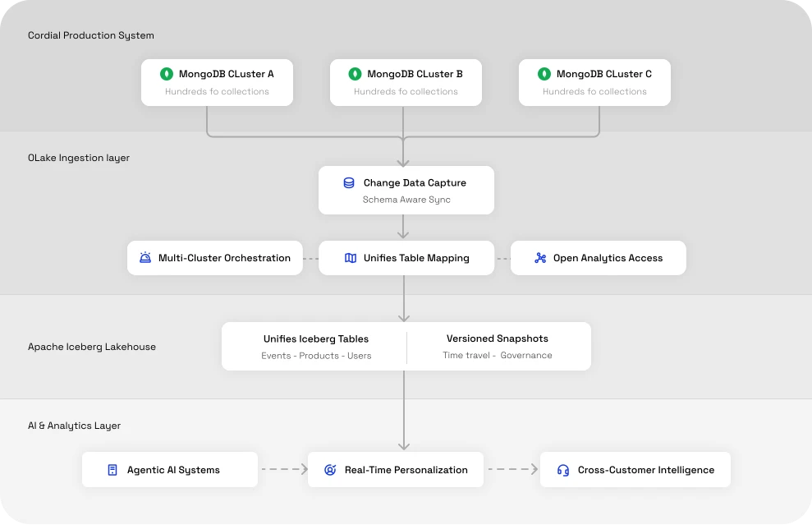Click the Open Analytics Access label
The width and height of the screenshot is (812, 525).
[x=608, y=258]
